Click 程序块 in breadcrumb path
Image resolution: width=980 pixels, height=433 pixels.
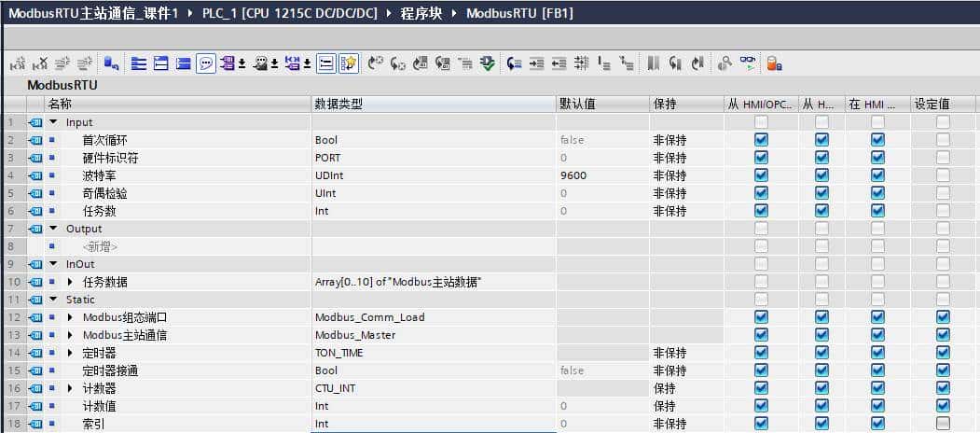(x=421, y=14)
